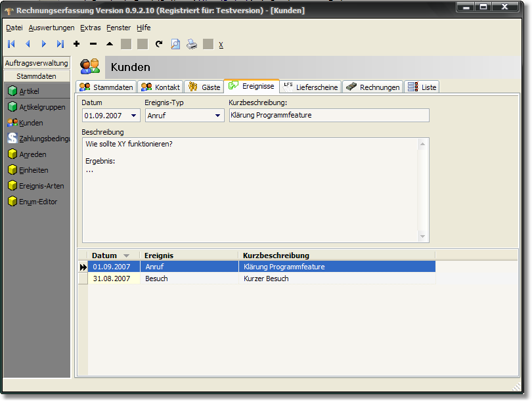This screenshot has height=402, width=532.
Task: Click the Anruf table cell
Action: point(189,267)
